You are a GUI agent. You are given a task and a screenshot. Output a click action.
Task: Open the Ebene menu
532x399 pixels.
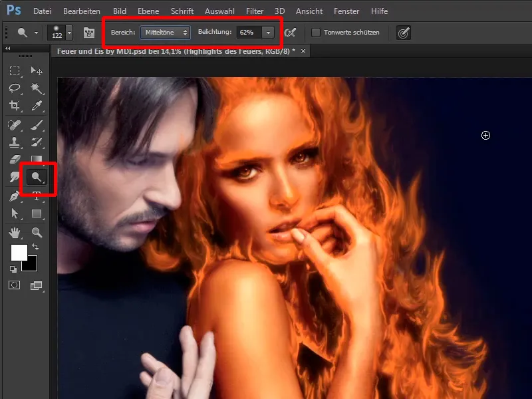click(x=148, y=11)
